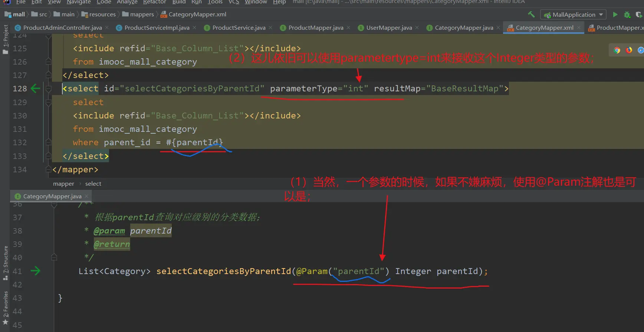Run with coverage shield icon
644x332 pixels.
point(639,14)
